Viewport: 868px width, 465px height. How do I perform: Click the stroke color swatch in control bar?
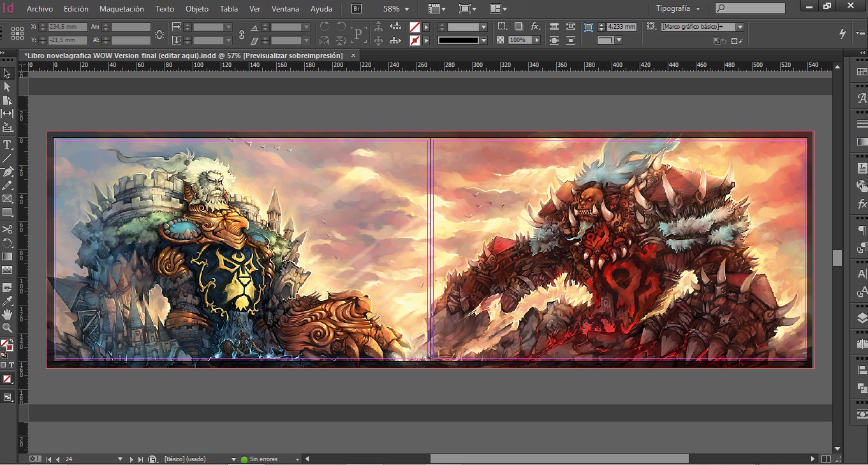[415, 40]
